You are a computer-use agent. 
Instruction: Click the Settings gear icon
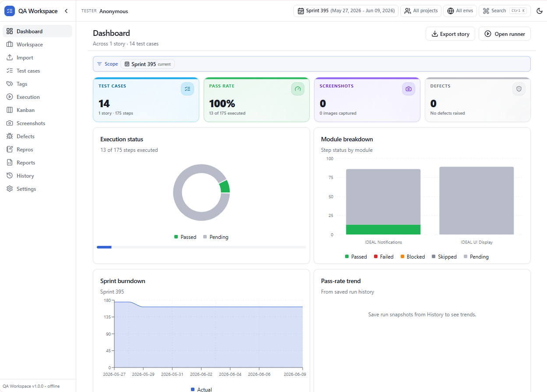(x=10, y=189)
